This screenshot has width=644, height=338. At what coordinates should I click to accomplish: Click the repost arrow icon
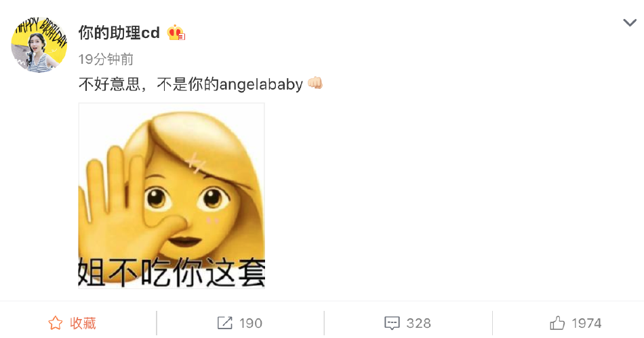coord(224,323)
